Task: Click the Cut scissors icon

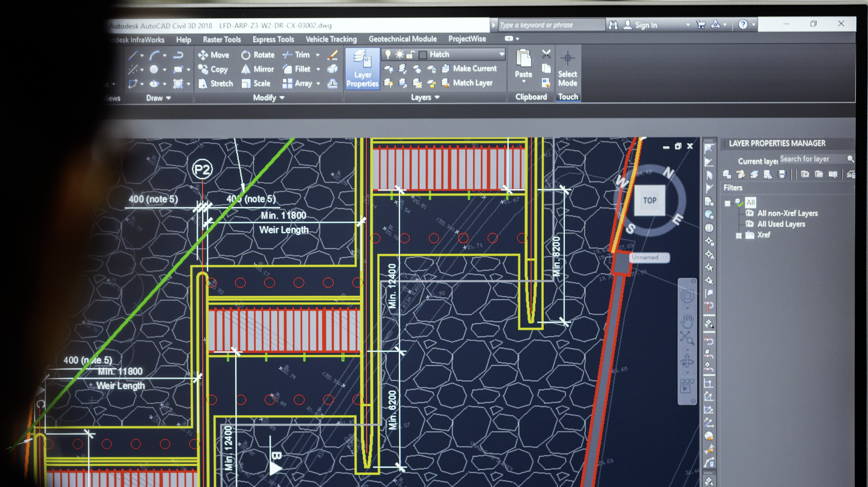Action: point(546,54)
